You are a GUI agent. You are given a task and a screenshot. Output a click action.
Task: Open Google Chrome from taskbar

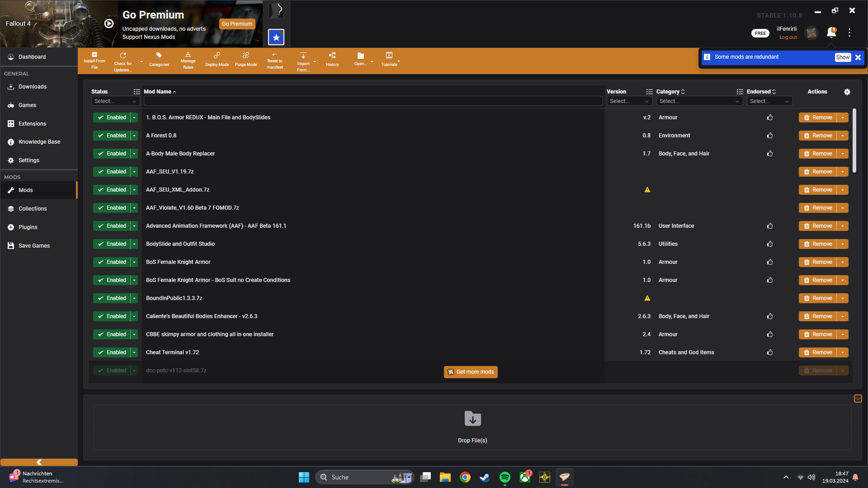click(x=465, y=477)
